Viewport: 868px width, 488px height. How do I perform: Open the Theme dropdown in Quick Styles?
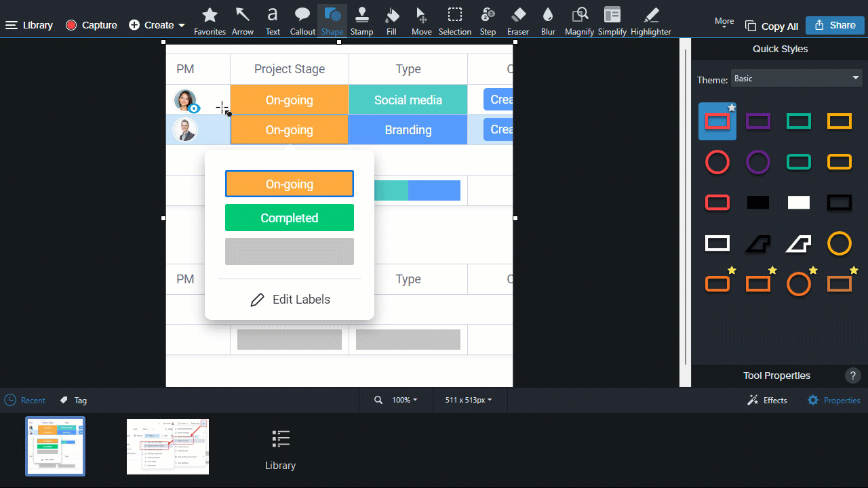(796, 78)
